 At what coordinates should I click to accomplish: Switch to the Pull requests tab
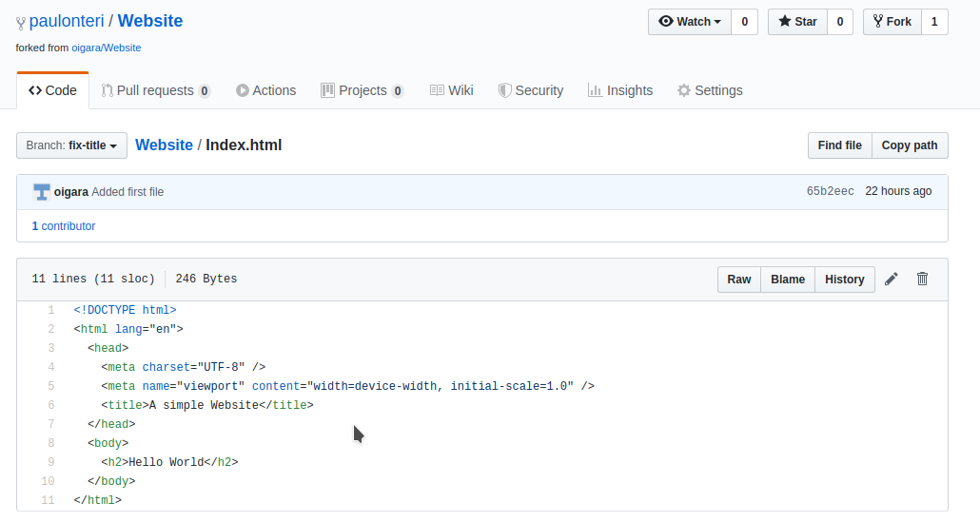pyautogui.click(x=156, y=90)
